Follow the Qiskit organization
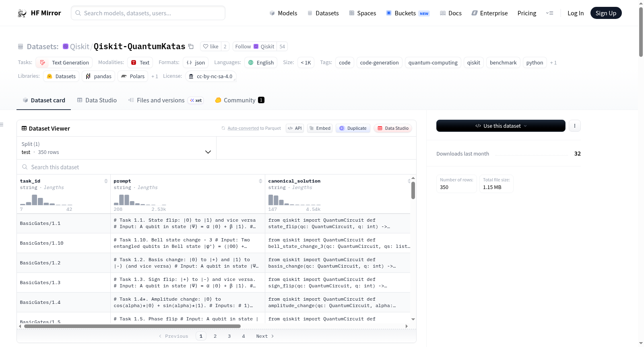 (x=254, y=46)
